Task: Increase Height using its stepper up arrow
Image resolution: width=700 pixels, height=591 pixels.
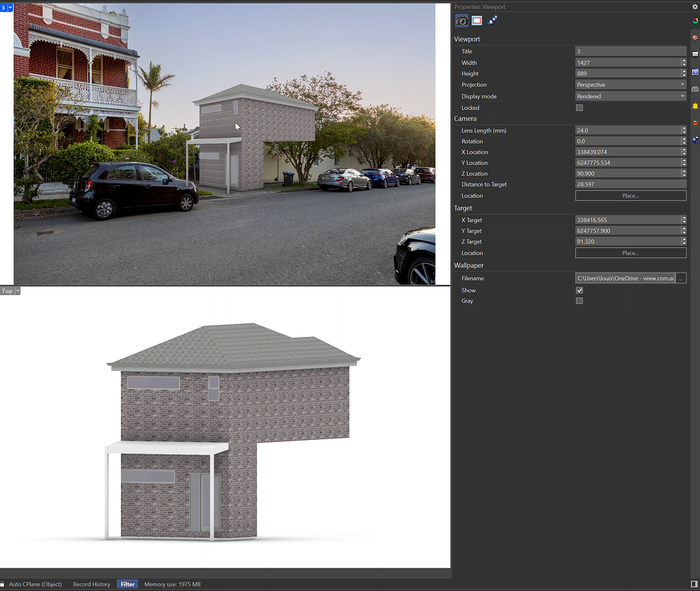Action: 683,72
